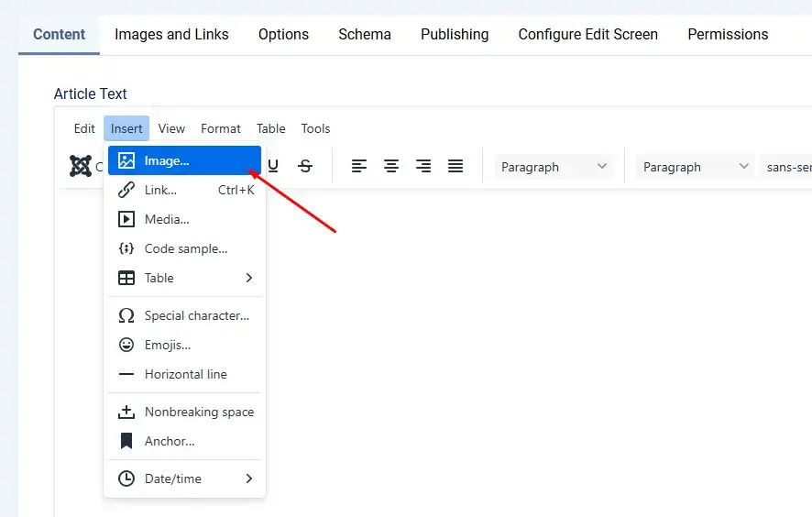Viewport: 812px width, 517px height.
Task: Click the Anchor bookmark icon
Action: 126,441
